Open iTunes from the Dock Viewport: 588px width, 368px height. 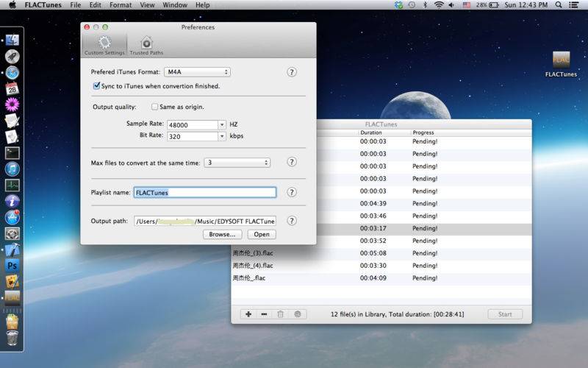[12, 169]
